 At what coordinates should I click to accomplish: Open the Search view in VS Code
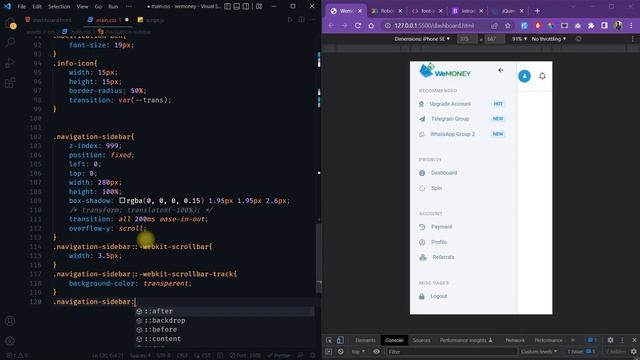click(x=10, y=42)
